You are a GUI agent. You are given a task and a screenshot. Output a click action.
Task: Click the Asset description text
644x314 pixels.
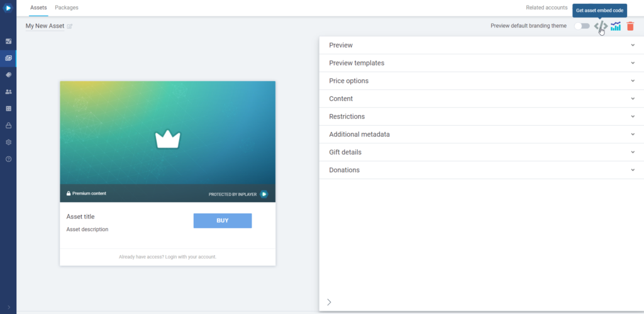[87, 230]
